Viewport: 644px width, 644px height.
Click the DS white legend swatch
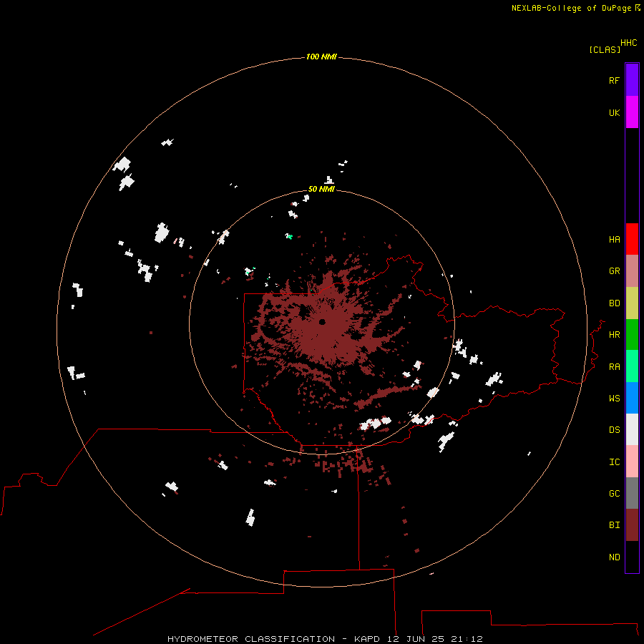(x=632, y=429)
